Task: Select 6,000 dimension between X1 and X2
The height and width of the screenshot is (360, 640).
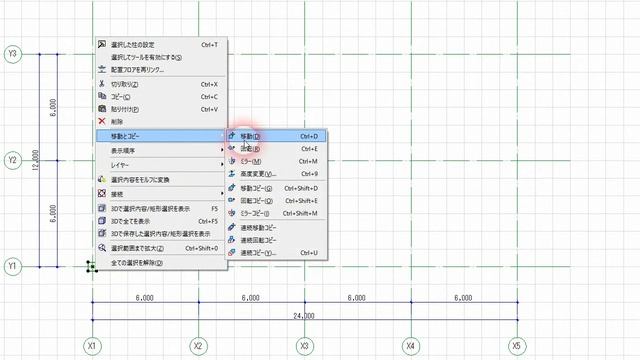Action: tap(144, 298)
